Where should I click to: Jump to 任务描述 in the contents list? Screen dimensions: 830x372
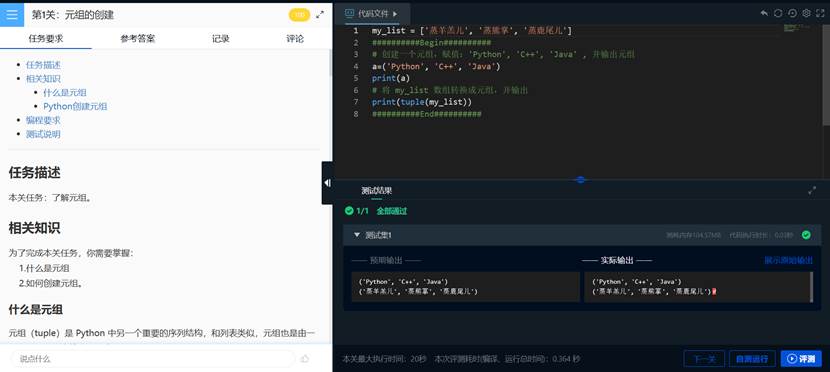point(43,65)
